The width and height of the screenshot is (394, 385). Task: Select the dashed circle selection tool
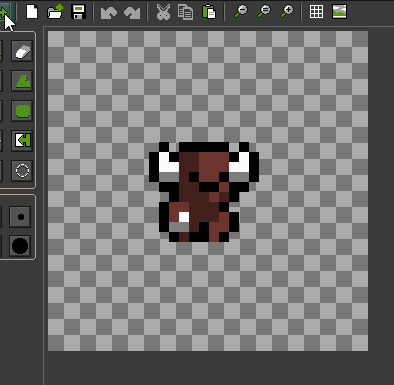pos(22,171)
